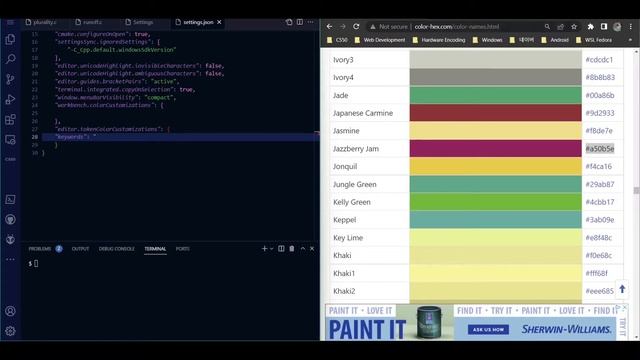Close the Sherwin-Williams ad

pyautogui.click(x=624, y=307)
